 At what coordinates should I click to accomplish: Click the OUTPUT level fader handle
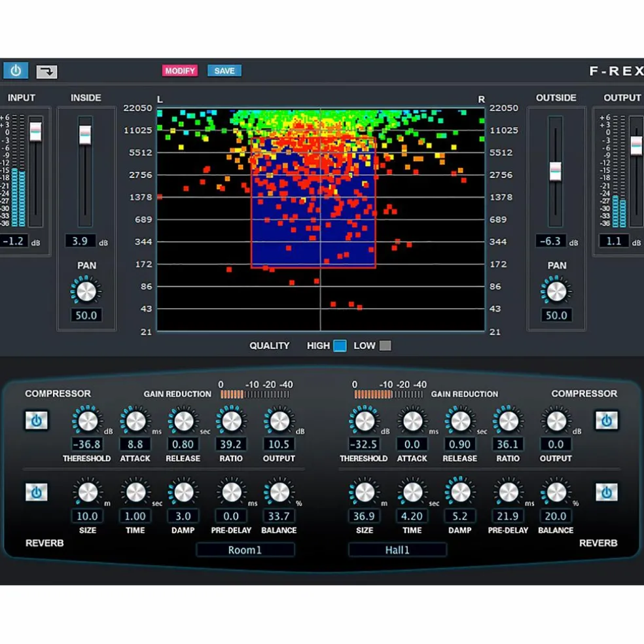coord(637,145)
